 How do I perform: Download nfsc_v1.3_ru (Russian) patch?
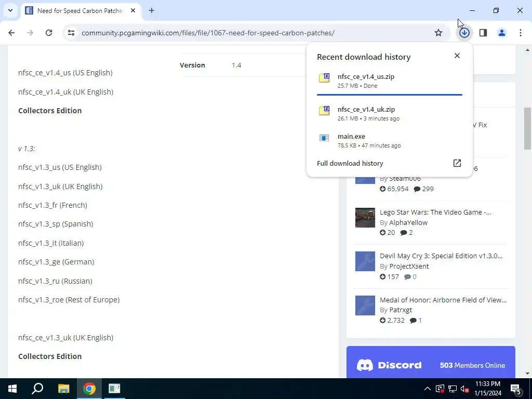(55, 281)
